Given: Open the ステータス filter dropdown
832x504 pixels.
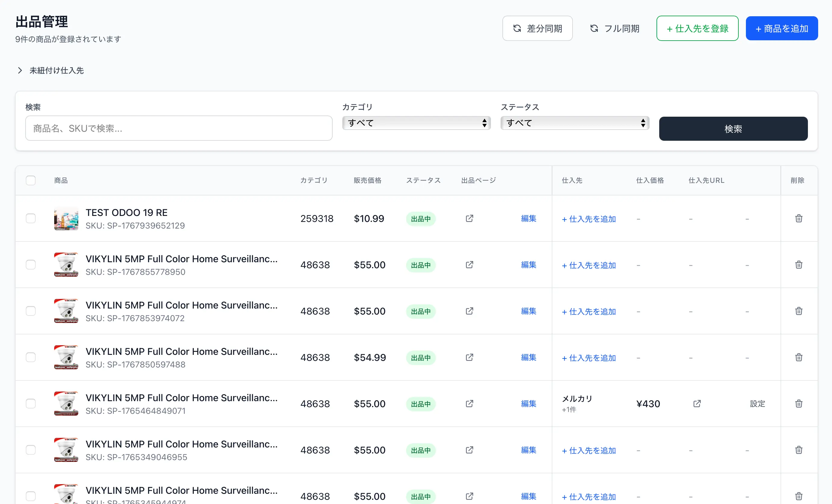Looking at the screenshot, I should tap(574, 123).
